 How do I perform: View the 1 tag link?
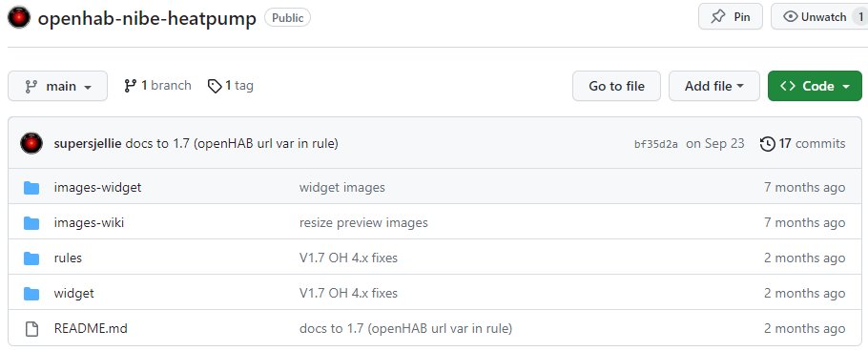point(230,86)
